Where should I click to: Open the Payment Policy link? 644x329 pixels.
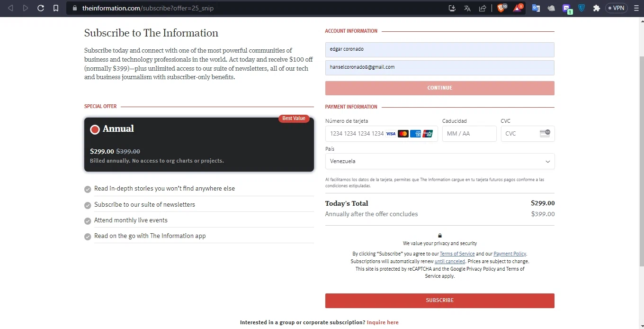click(510, 254)
